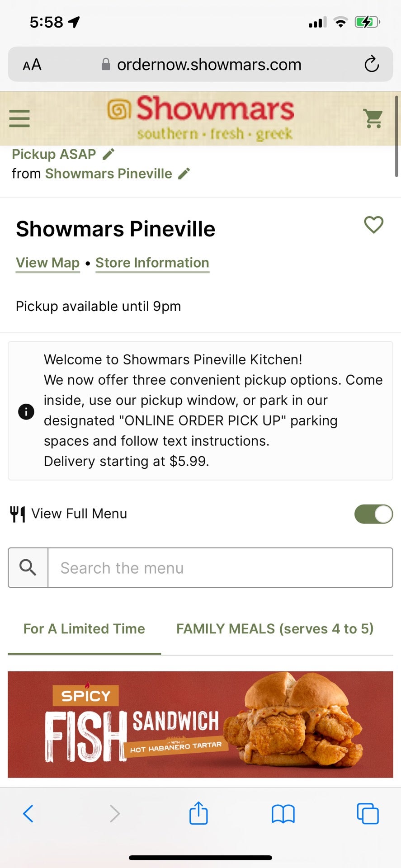Open Safari bookmarks

pos(283,814)
